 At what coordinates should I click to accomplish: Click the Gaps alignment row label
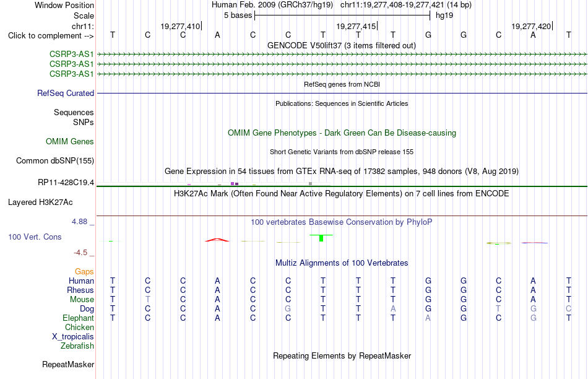[84, 271]
